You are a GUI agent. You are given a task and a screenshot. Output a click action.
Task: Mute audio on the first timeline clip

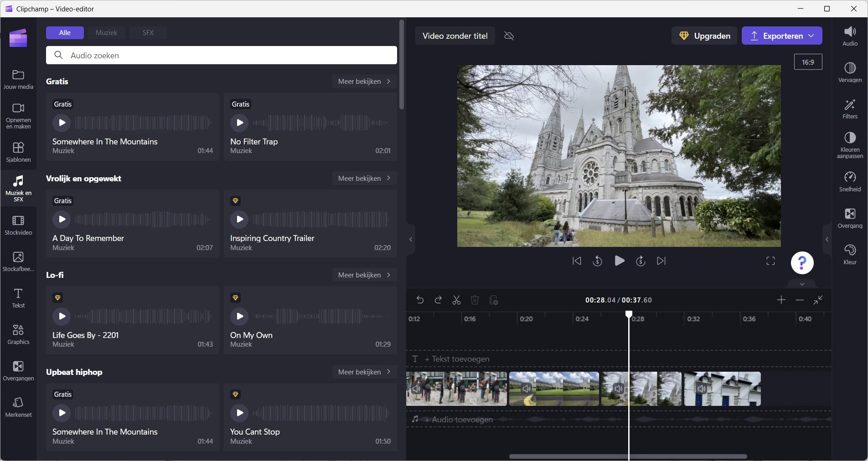(x=417, y=389)
